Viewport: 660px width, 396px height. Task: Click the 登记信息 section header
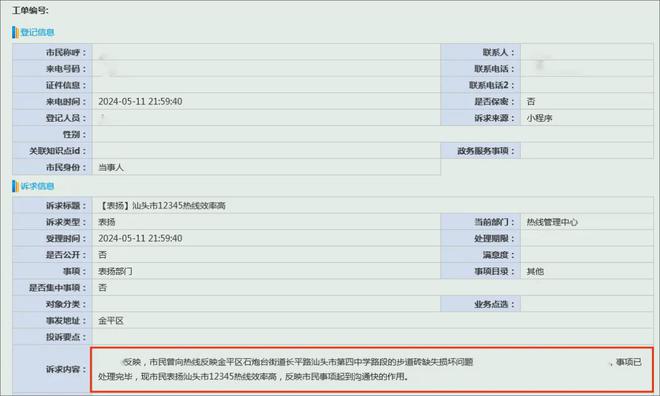coord(37,32)
